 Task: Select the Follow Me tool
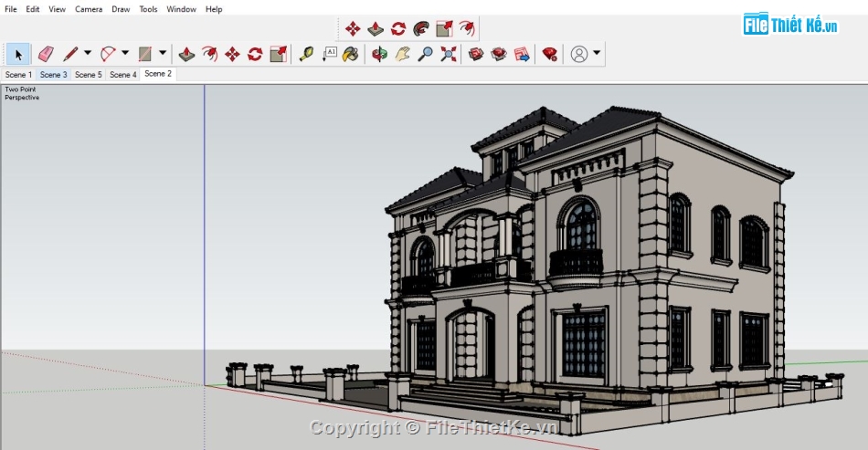(x=421, y=28)
